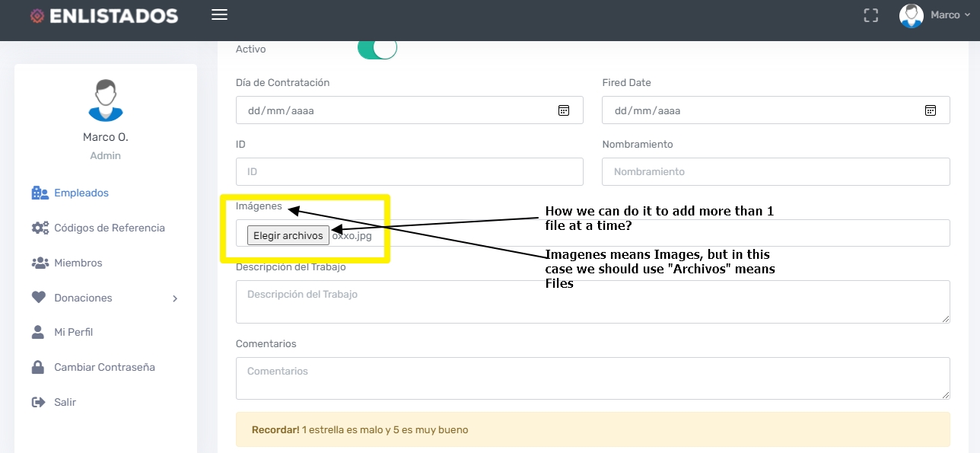Screen dimensions: 980x453
Task: Open calendar picker for Fired Date
Action: tap(930, 110)
